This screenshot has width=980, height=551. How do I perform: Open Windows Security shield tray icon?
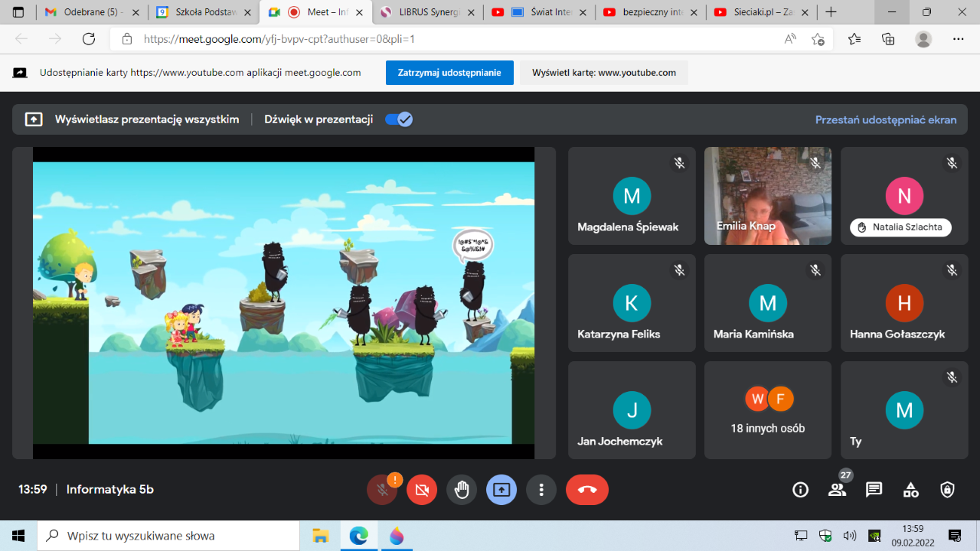coord(825,536)
